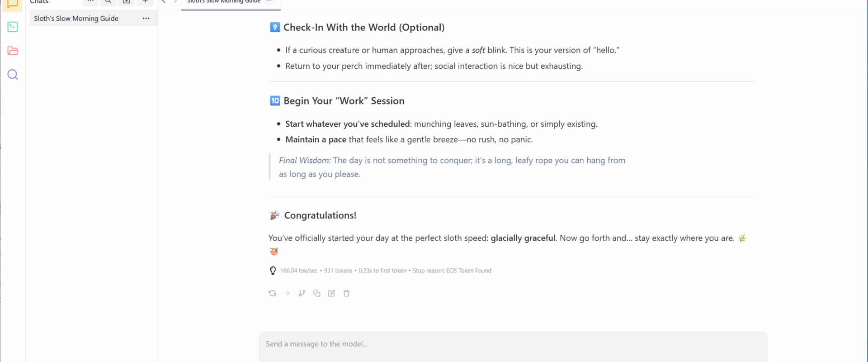Open the Chats panel options menu
Image resolution: width=868 pixels, height=362 pixels.
tap(90, 2)
